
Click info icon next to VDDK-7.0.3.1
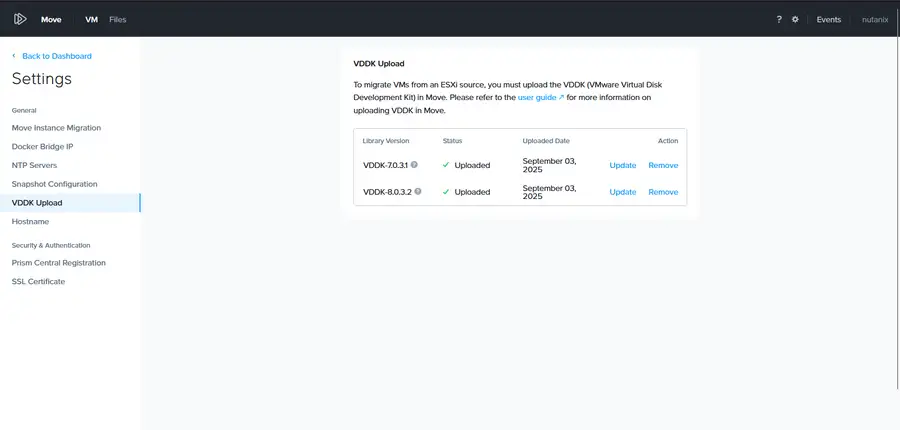click(414, 165)
